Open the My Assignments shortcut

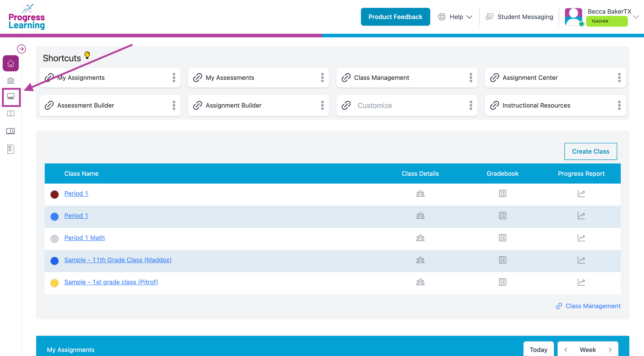(x=110, y=78)
